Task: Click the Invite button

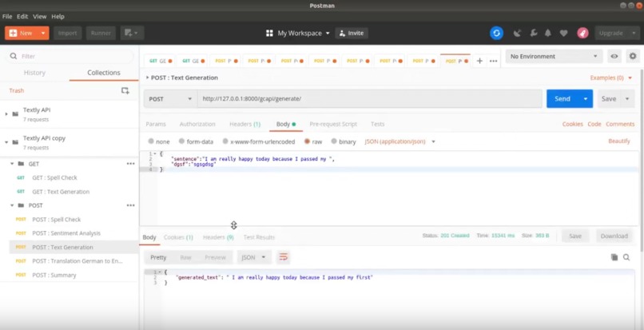Action: [x=352, y=34]
